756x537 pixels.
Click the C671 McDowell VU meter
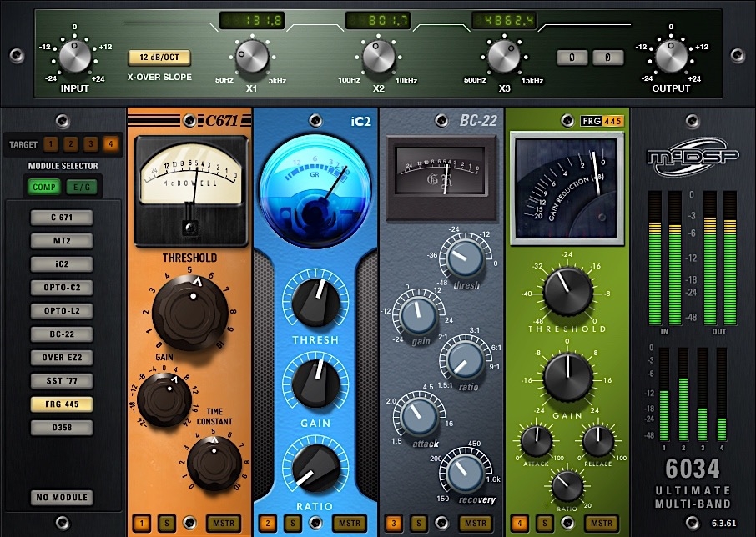click(x=190, y=192)
